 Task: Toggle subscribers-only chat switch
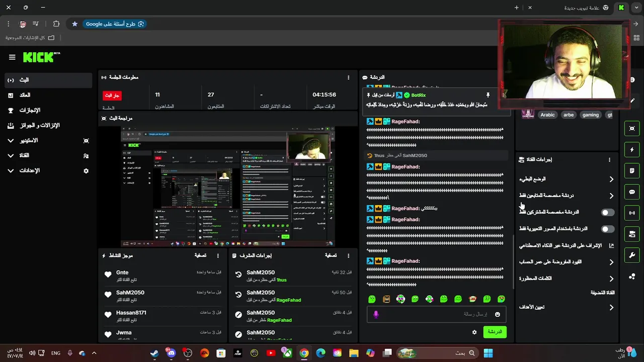point(608,212)
